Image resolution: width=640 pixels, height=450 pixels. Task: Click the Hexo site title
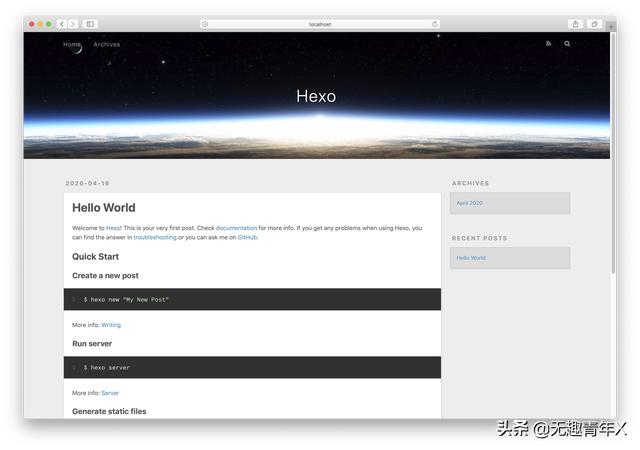(x=316, y=96)
